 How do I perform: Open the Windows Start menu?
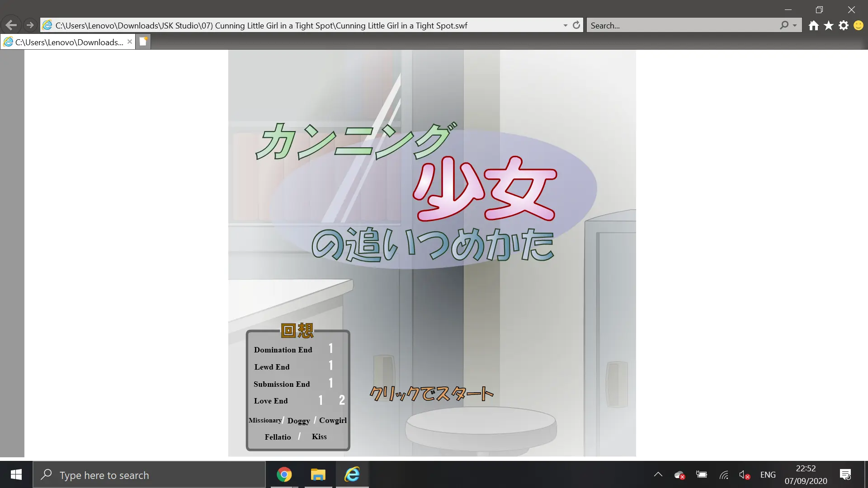point(16,474)
